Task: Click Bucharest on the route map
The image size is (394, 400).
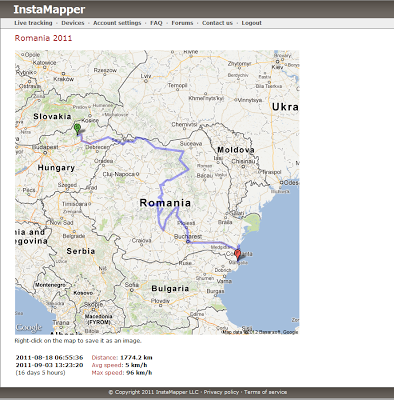Action: pyautogui.click(x=188, y=236)
